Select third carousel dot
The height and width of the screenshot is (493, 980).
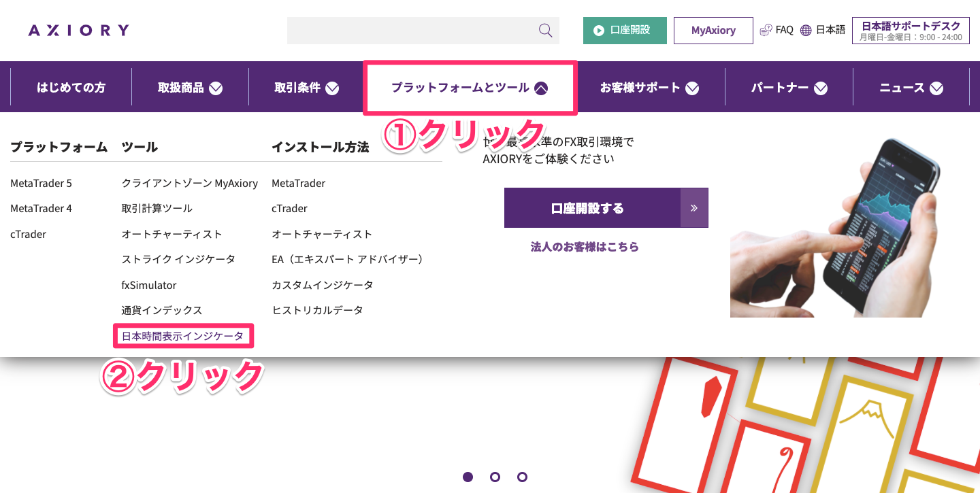[522, 477]
